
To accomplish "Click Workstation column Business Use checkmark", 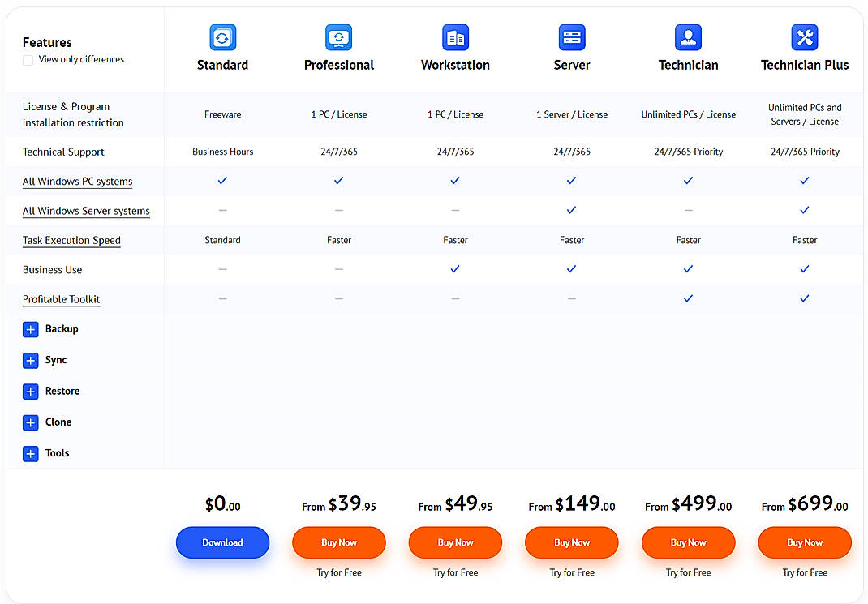I will (x=455, y=269).
